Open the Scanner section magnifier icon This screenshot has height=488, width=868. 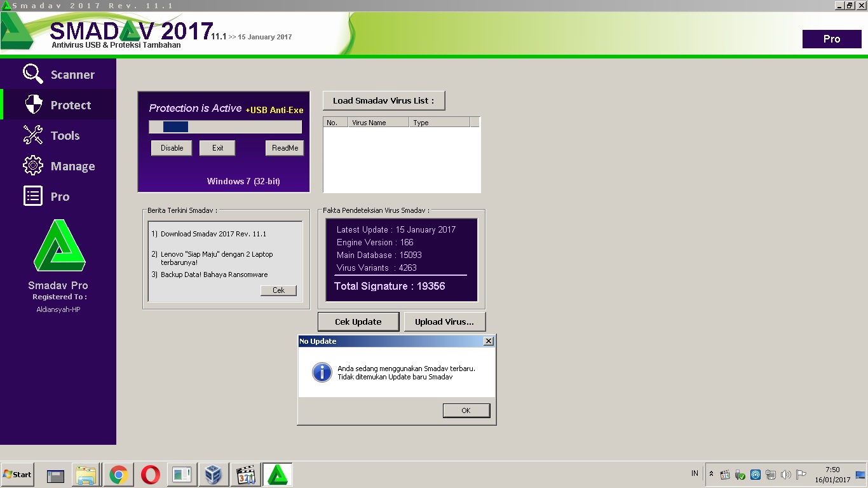33,74
